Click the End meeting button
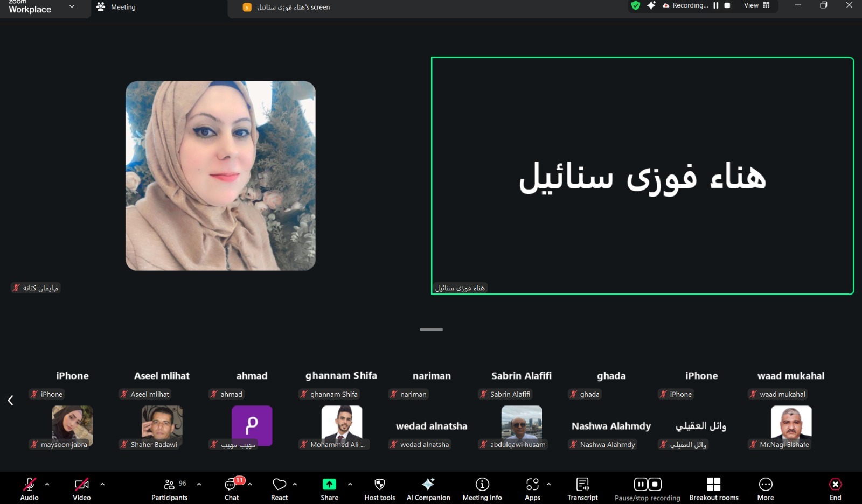 click(835, 489)
